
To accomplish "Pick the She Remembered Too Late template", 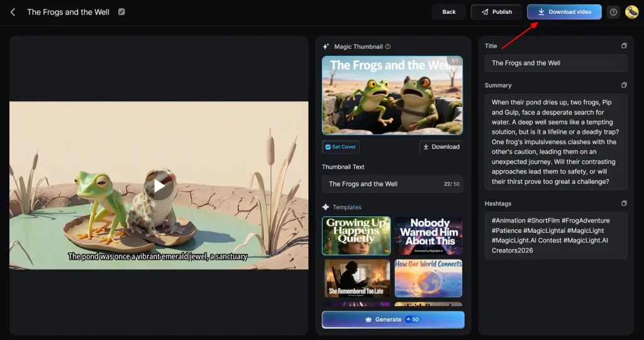I will pos(356,278).
